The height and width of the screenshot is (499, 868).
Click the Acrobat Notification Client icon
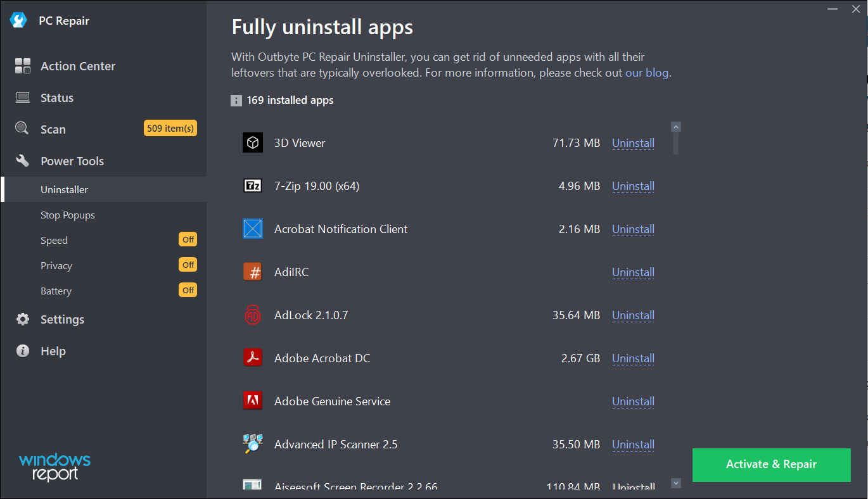[253, 229]
